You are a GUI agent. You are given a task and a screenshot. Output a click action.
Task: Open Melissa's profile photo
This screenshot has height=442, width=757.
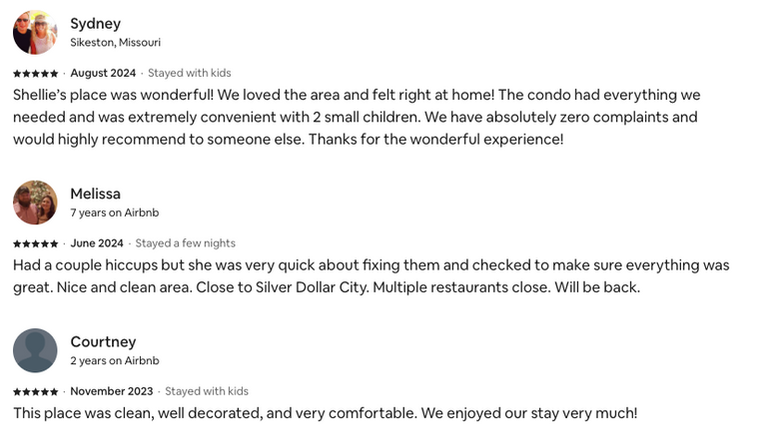[35, 203]
